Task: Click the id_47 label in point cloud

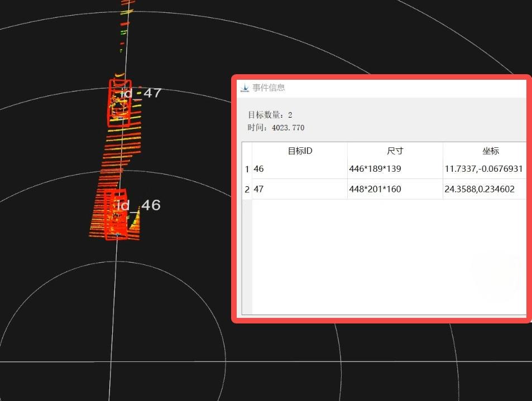Action: tap(141, 93)
